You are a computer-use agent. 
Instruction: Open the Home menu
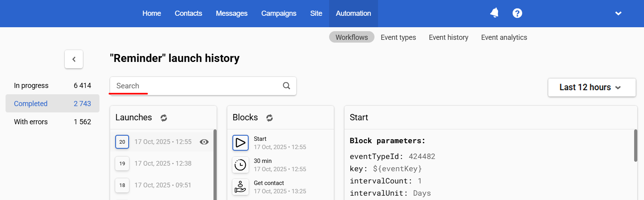point(152,13)
